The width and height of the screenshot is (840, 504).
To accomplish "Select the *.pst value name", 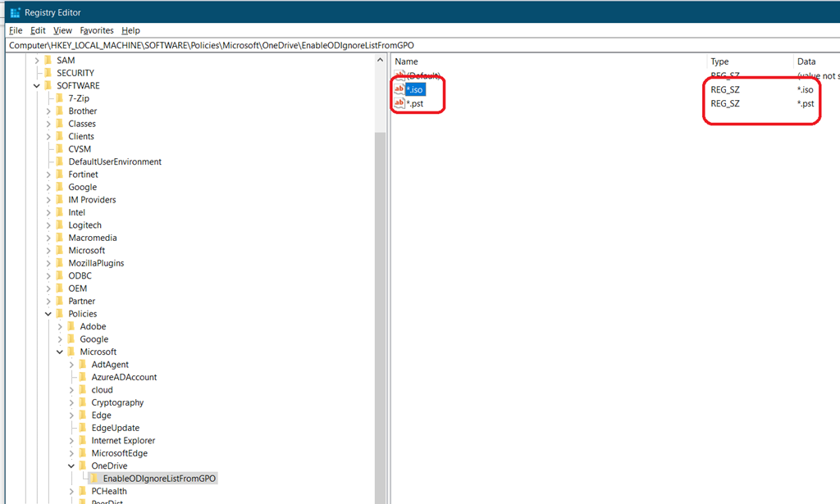I will [415, 104].
